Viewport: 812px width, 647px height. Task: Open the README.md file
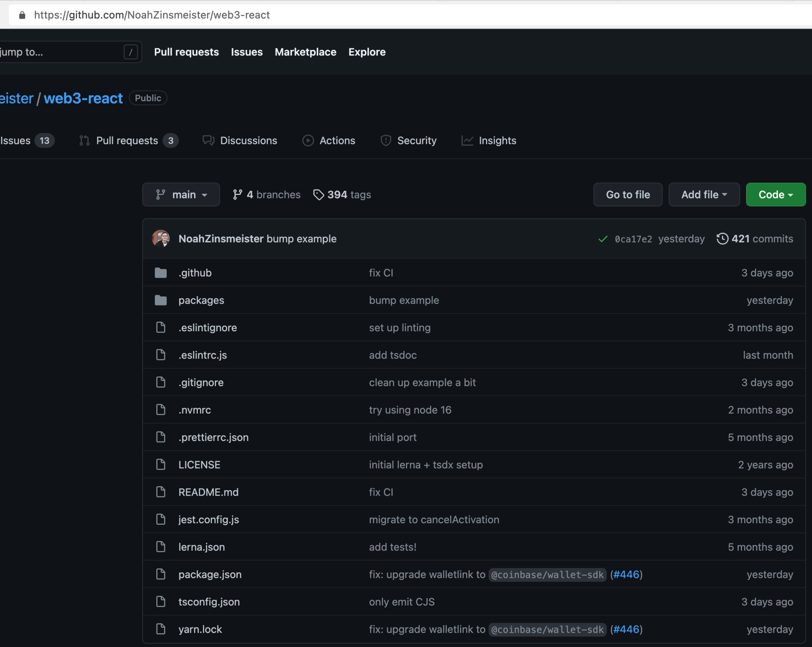208,492
